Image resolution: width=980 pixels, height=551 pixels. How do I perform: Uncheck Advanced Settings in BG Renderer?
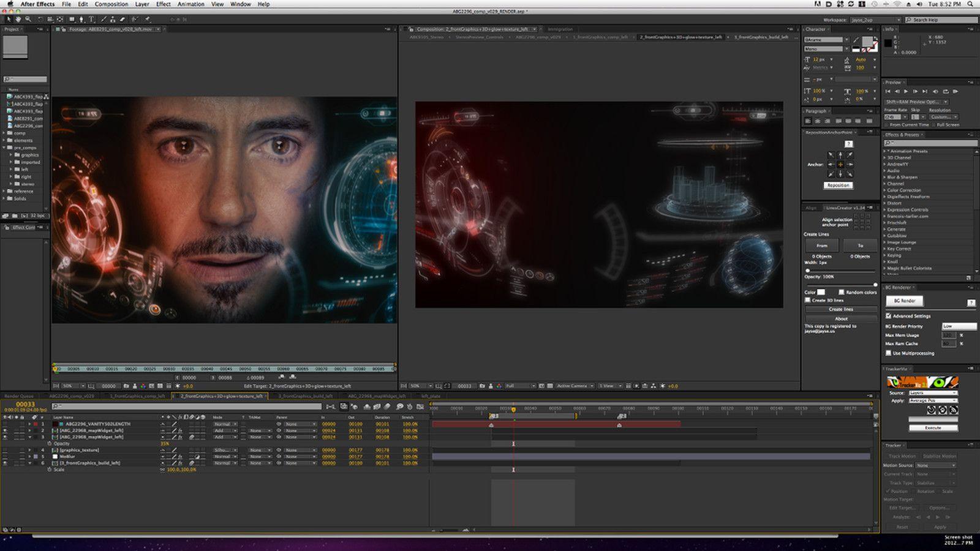pos(888,316)
